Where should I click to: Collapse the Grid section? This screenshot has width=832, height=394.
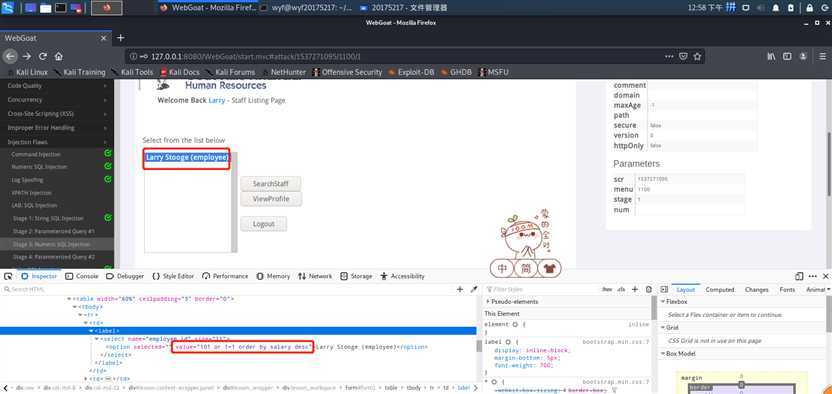click(x=663, y=328)
